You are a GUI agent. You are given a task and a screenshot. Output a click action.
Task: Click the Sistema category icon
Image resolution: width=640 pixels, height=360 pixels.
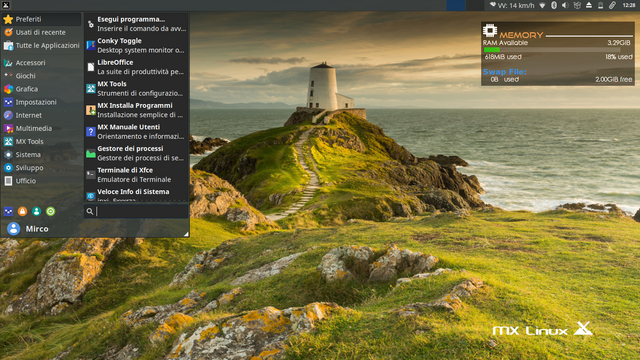[x=8, y=155]
